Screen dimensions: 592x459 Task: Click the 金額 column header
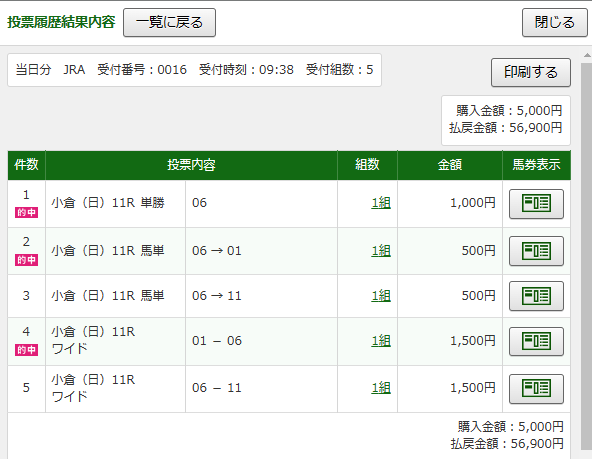click(x=450, y=165)
